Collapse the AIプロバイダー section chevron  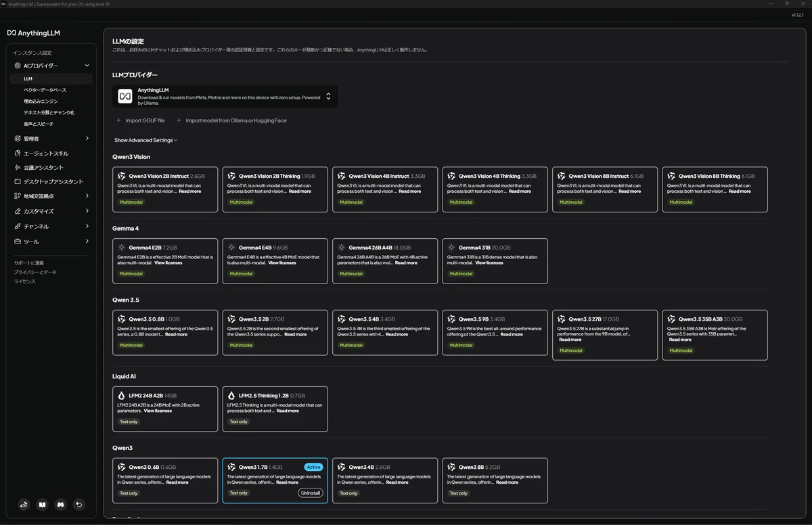(x=87, y=66)
